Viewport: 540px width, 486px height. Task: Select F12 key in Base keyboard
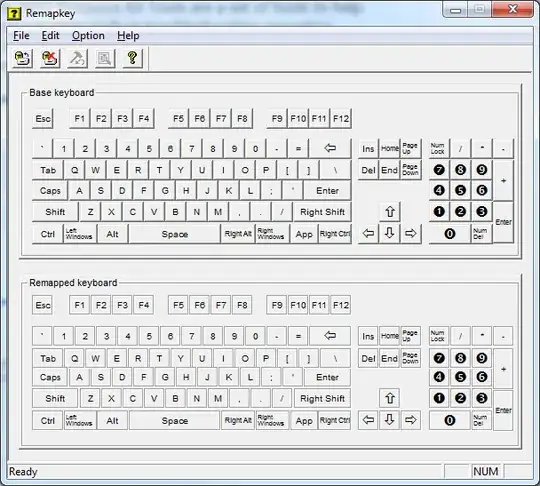pyautogui.click(x=341, y=119)
